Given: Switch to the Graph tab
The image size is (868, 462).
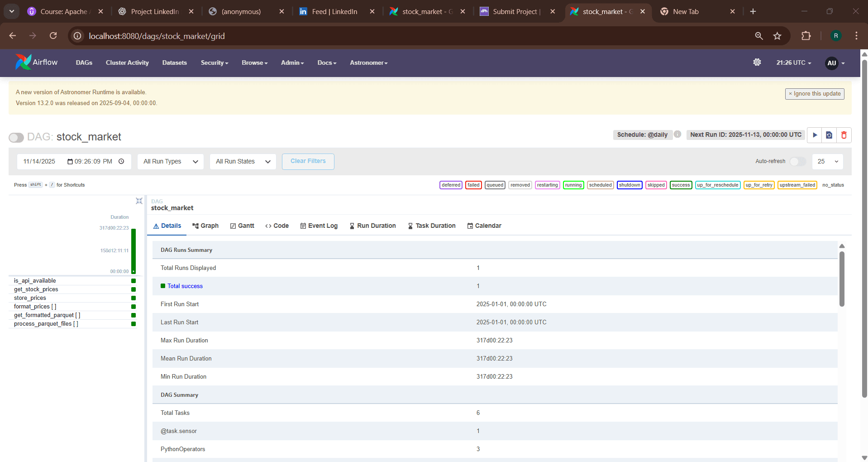Looking at the screenshot, I should point(205,226).
